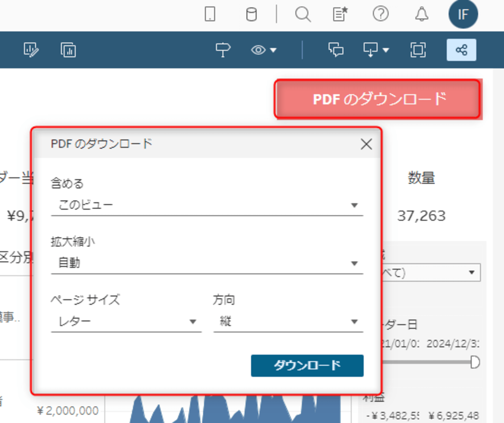Open the download dropdown in toolbar
The image size is (504, 423).
(x=376, y=50)
